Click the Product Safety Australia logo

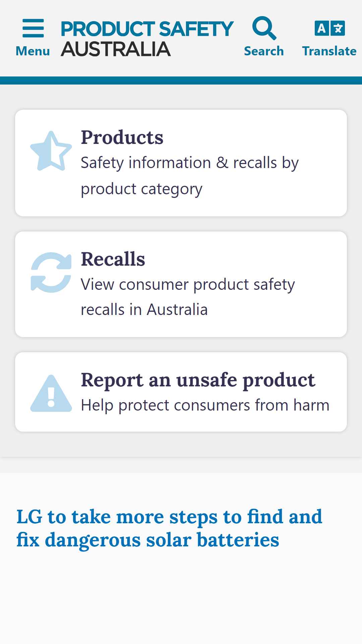coord(147,39)
